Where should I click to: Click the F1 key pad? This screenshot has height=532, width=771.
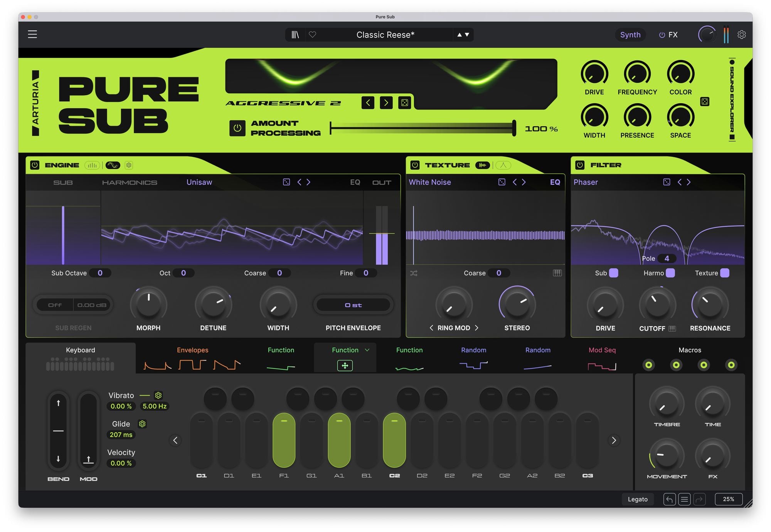point(284,440)
